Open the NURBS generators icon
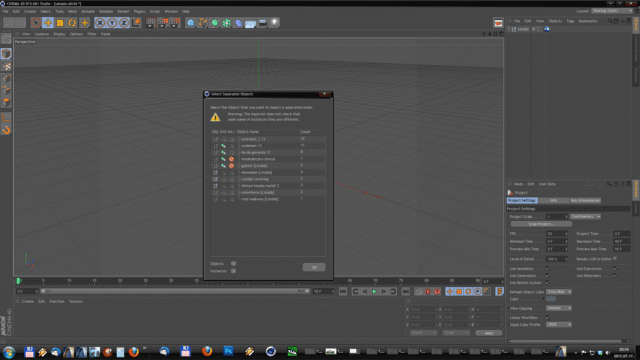This screenshot has height=360, width=640. (215, 23)
